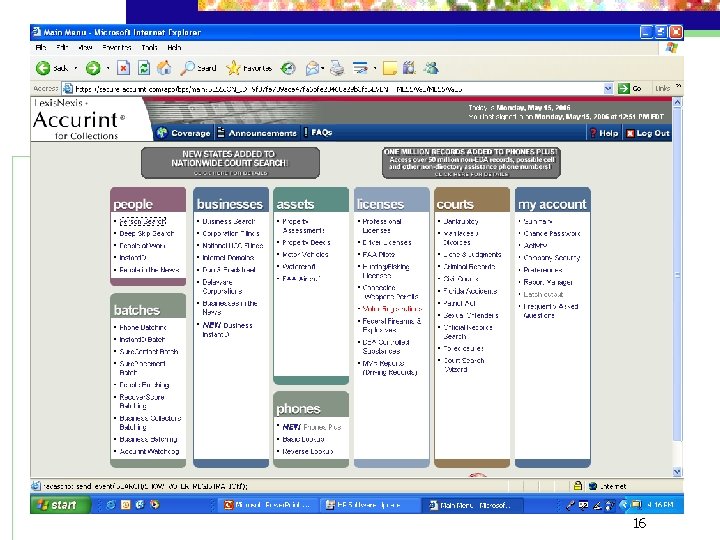This screenshot has height=540, width=720.
Task: Click the green Forward arrow icon
Action: (93, 68)
